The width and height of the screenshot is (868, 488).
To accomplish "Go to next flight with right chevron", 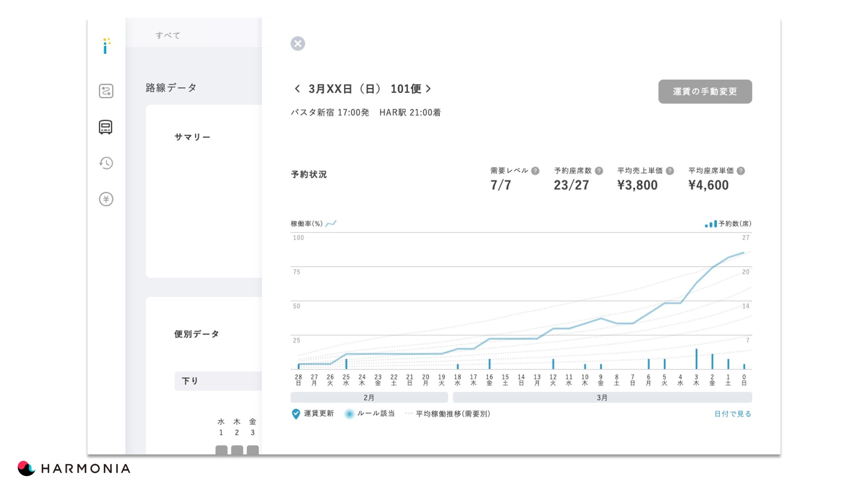I will click(x=429, y=89).
